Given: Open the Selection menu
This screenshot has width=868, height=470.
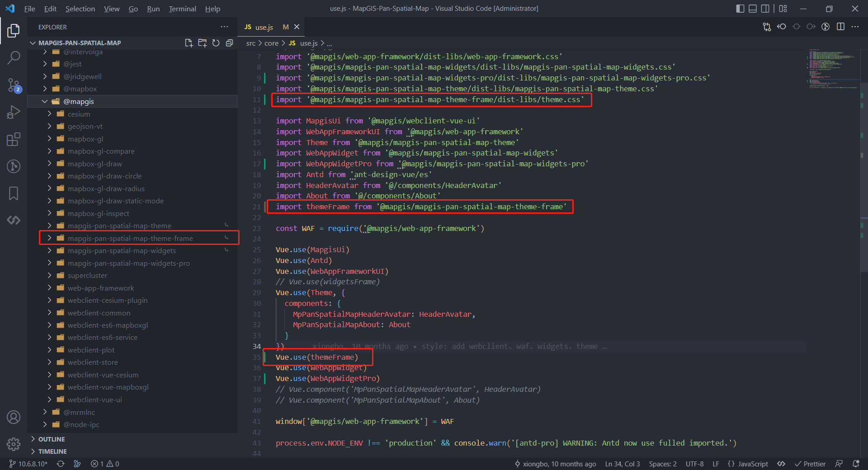Looking at the screenshot, I should [80, 9].
